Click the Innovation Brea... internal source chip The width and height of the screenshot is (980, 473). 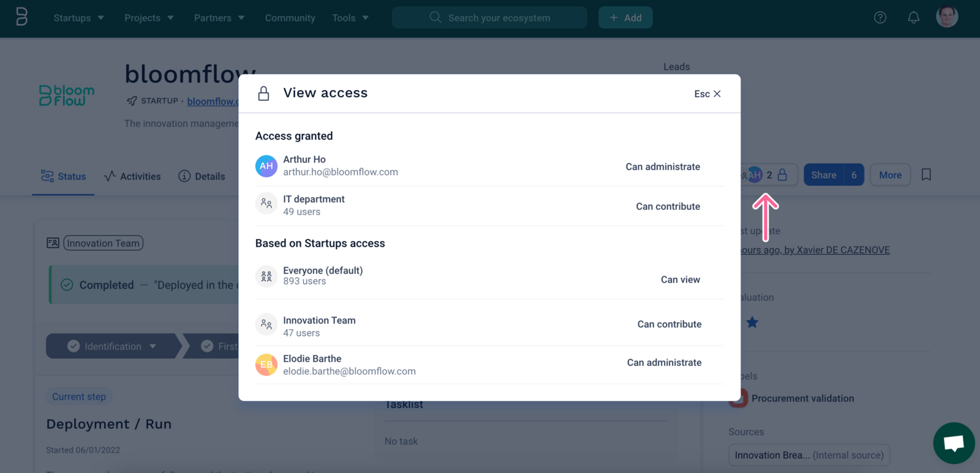point(809,455)
